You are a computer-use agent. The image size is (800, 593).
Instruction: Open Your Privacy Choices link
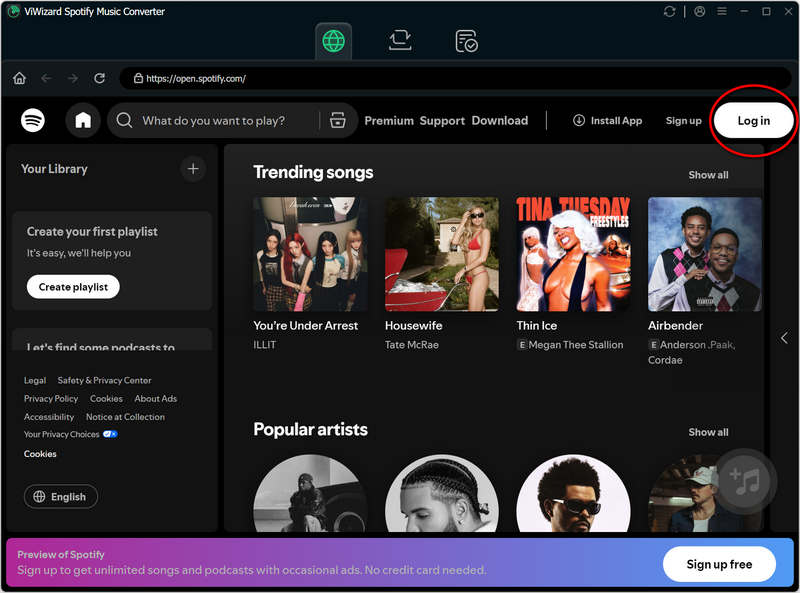[x=70, y=435]
